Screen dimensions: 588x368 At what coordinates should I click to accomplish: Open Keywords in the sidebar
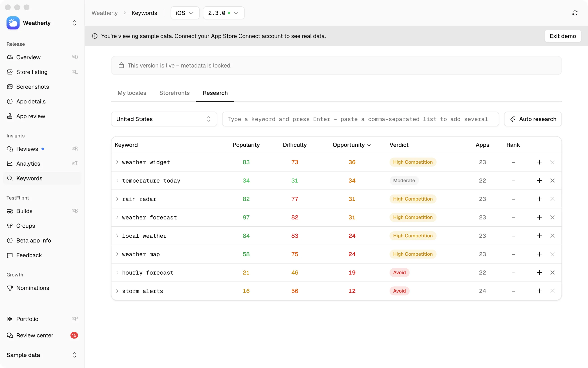[42, 178]
